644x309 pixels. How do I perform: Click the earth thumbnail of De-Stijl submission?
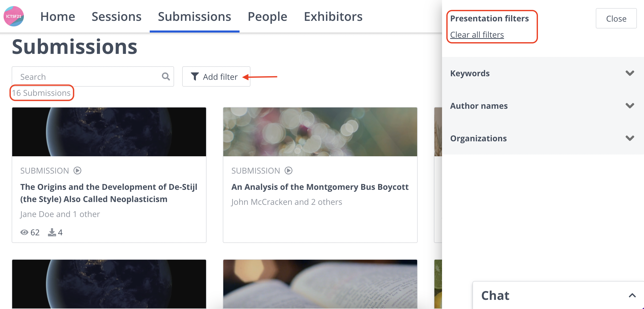pos(109,132)
